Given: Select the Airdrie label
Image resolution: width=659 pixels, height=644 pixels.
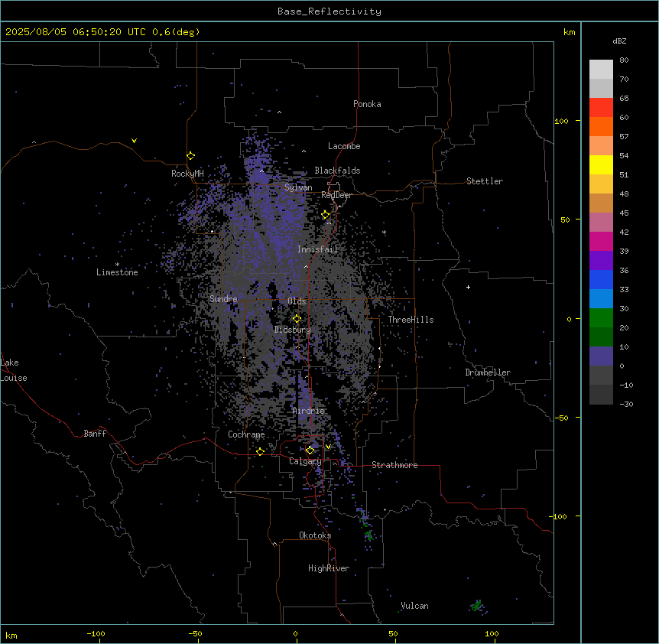Looking at the screenshot, I should point(309,411).
